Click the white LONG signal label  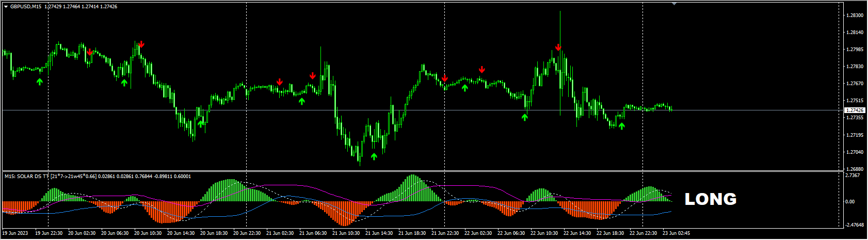click(710, 199)
